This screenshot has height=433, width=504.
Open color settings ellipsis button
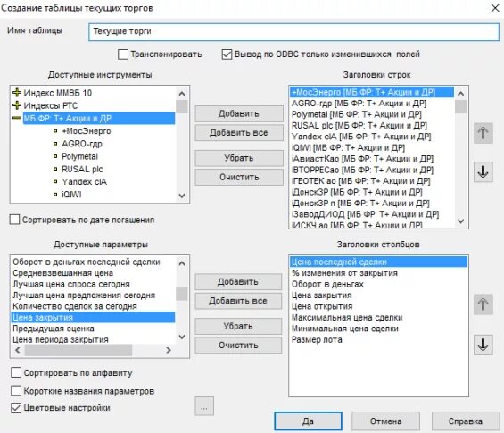pos(204,406)
